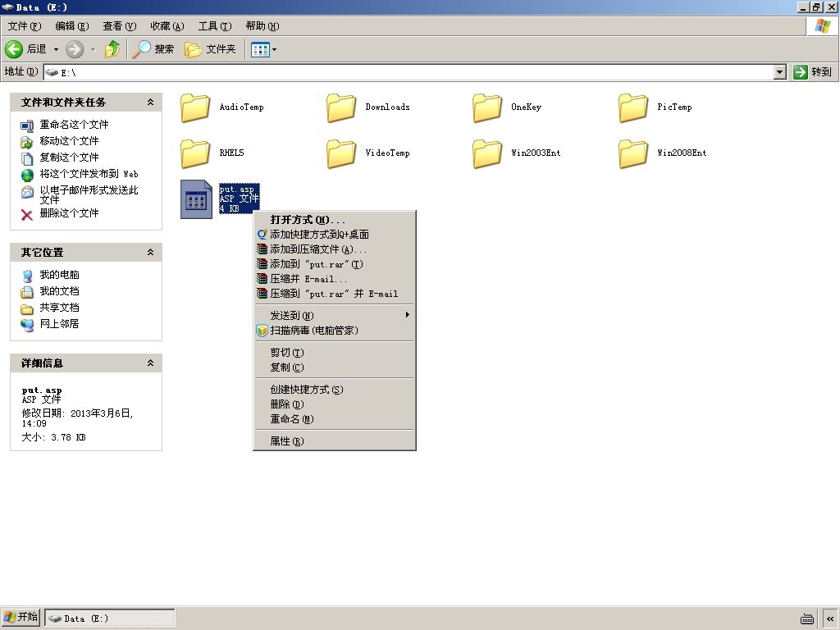Image resolution: width=840 pixels, height=630 pixels.
Task: Select the put.asp file icon
Action: [196, 199]
